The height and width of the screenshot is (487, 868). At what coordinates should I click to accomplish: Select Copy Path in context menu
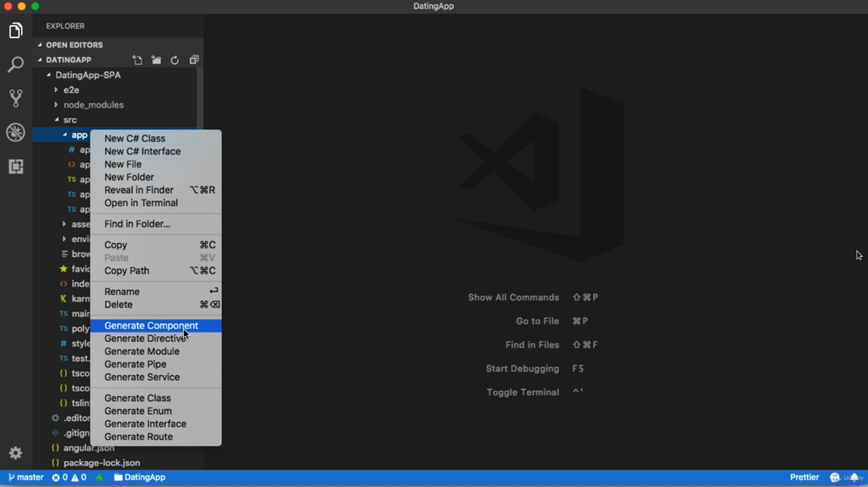pyautogui.click(x=155, y=271)
